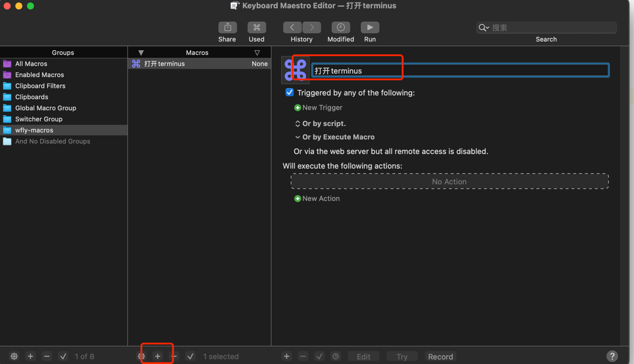Click outlined sort triangle right of Macros header

pos(257,53)
